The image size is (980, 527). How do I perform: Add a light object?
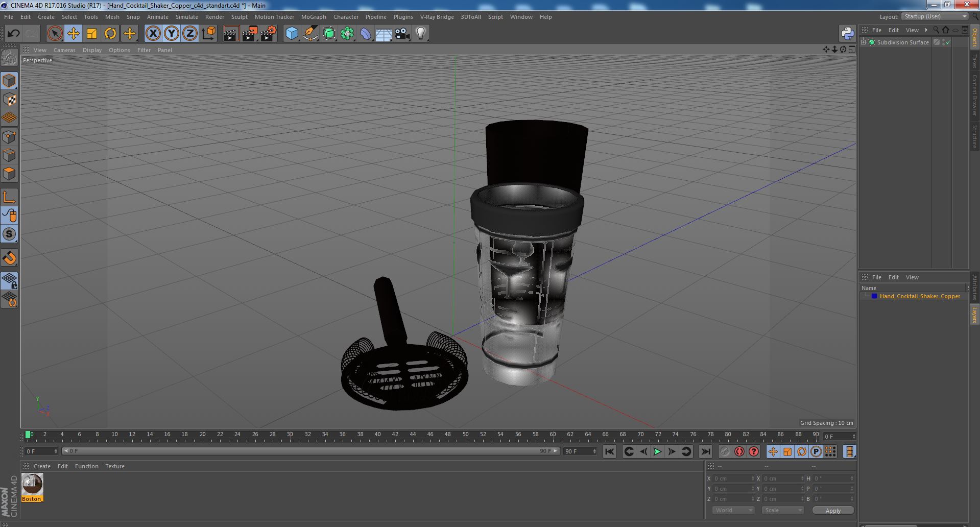(420, 34)
